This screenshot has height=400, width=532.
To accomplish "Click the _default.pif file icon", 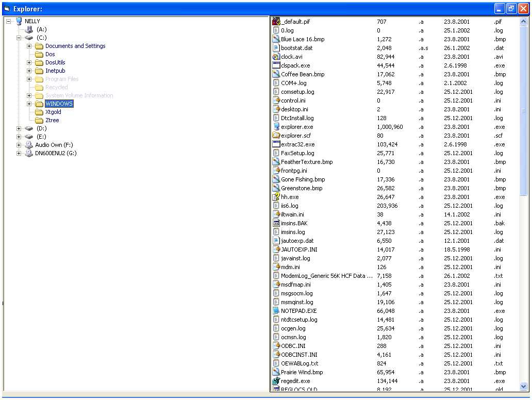I will coord(276,22).
